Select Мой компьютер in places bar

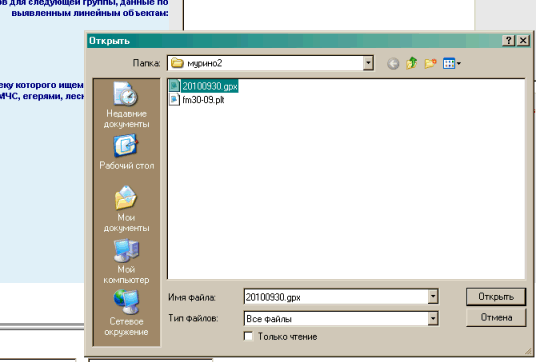point(126,262)
